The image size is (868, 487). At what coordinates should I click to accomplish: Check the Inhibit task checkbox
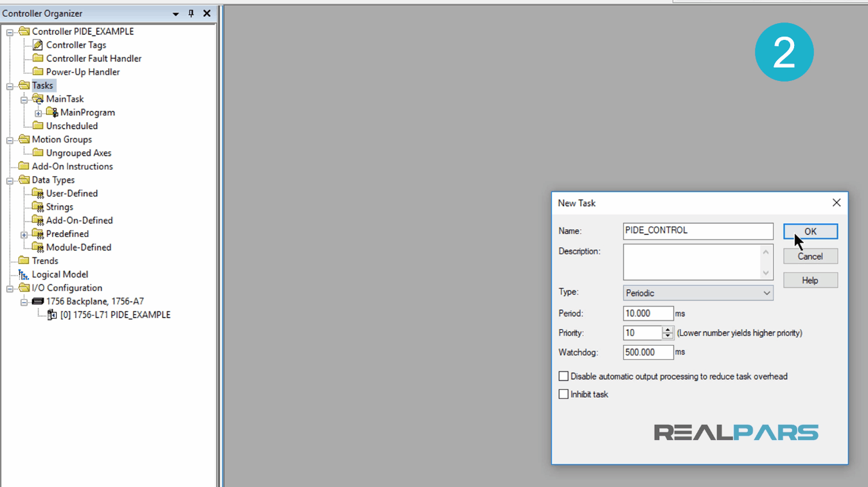click(563, 394)
